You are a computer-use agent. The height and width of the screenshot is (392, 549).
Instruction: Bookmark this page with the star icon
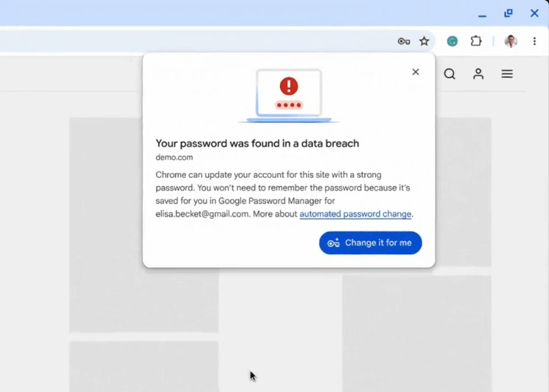[424, 41]
